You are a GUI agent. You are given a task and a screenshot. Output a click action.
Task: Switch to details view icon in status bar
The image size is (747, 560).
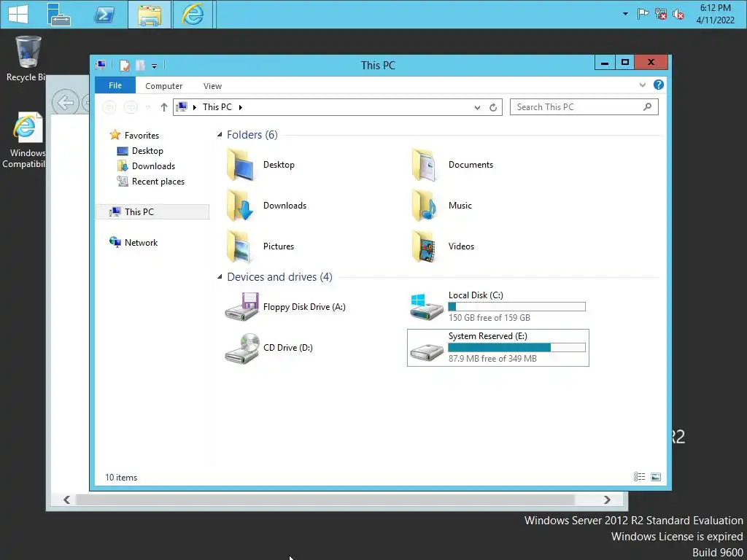pyautogui.click(x=639, y=477)
